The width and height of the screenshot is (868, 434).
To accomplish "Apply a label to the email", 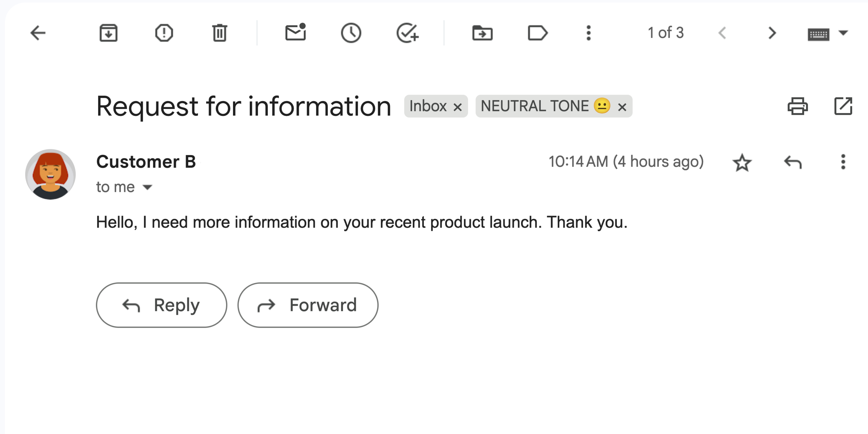I will 538,33.
